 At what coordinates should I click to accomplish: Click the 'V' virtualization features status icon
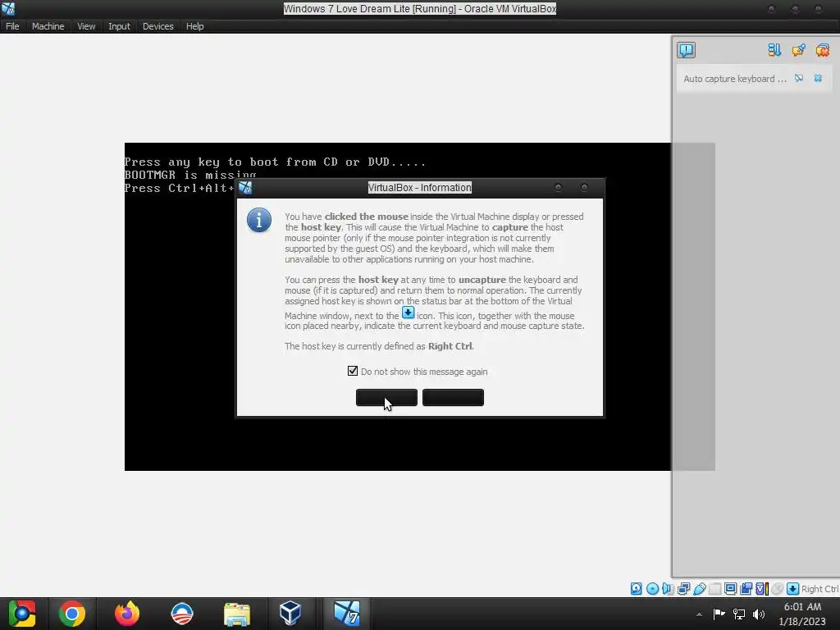(762, 589)
